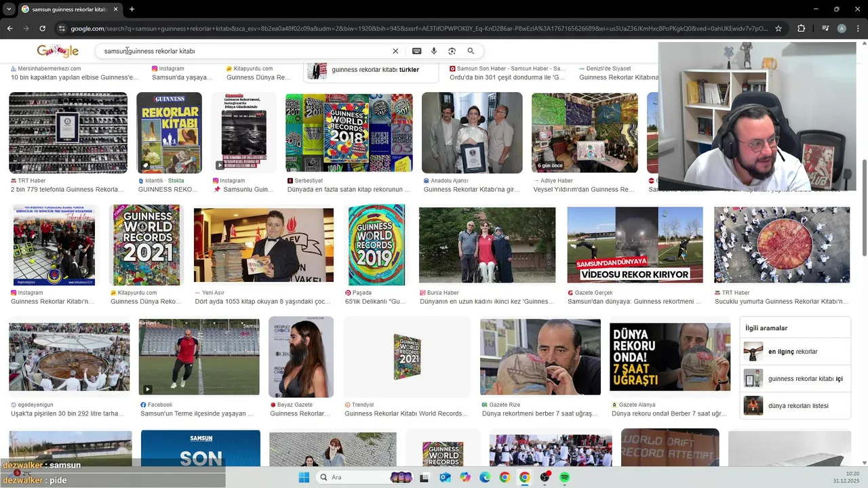Viewport: 868px width, 488px height.
Task: Clear the Google search box with the X
Action: click(x=395, y=51)
